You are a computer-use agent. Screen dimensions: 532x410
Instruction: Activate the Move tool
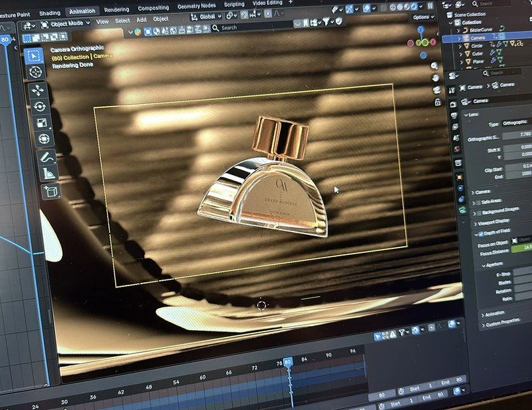(x=38, y=91)
